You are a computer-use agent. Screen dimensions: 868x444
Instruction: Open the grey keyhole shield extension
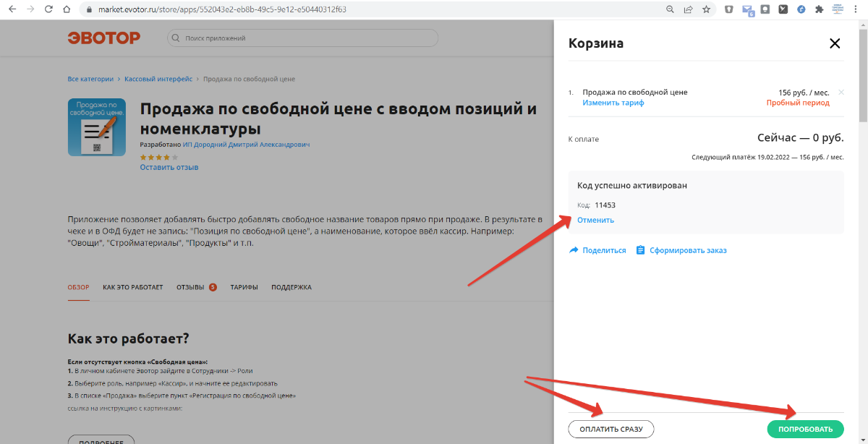tap(729, 10)
